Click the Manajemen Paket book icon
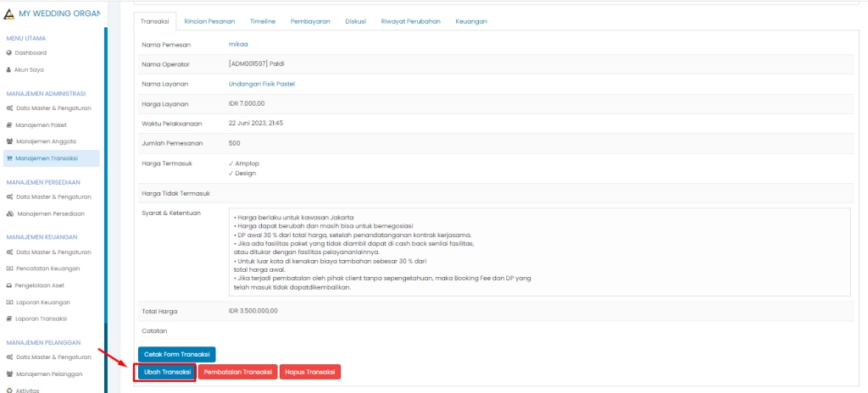Viewport: 868px width, 393px height. (x=9, y=125)
